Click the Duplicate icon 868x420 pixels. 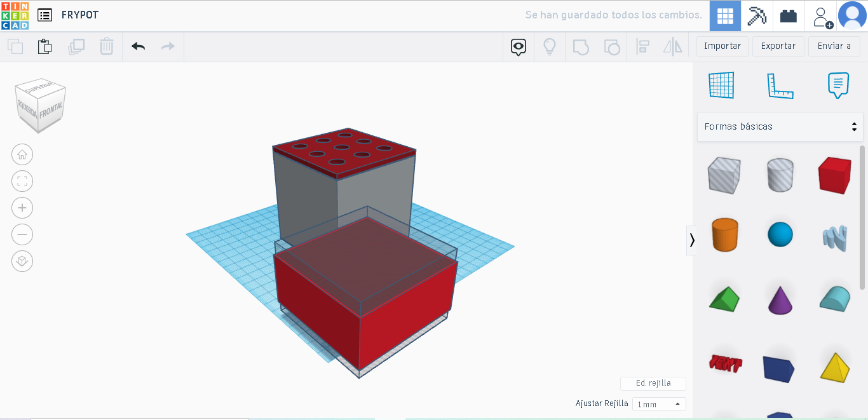tap(76, 46)
